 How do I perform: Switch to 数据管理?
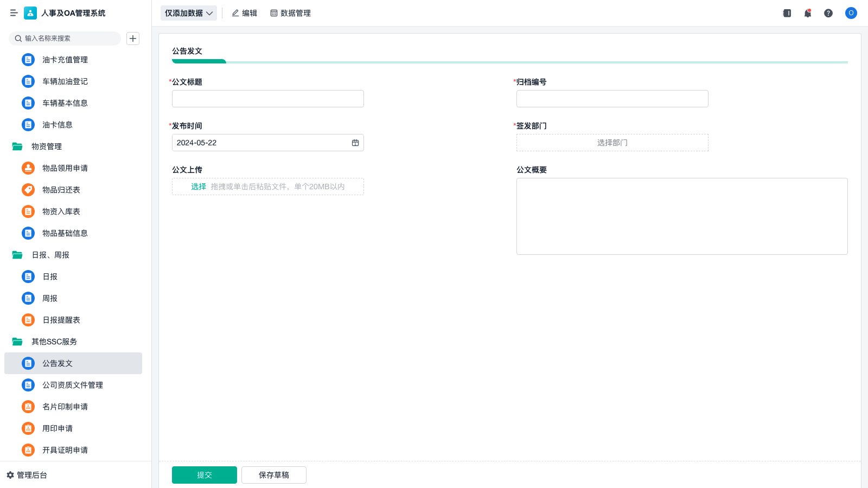point(290,13)
